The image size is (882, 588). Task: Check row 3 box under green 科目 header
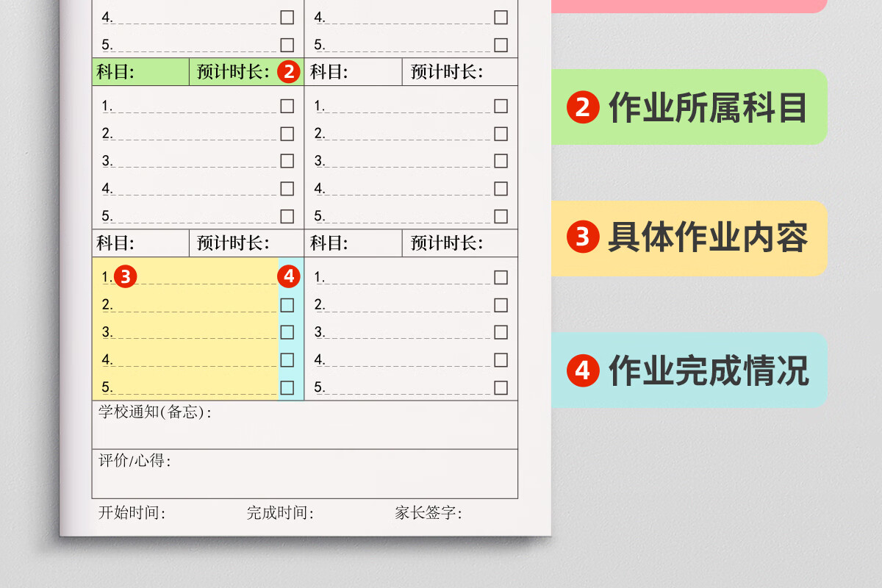tap(287, 161)
